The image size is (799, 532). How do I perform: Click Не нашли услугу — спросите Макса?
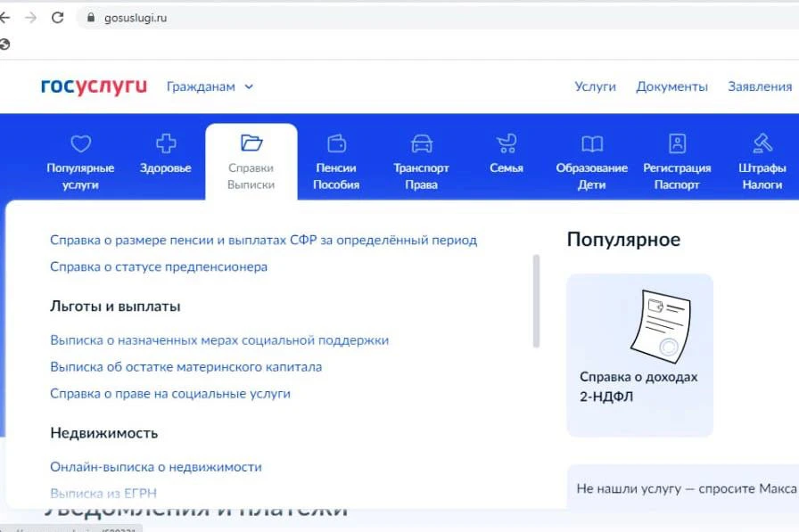687,488
